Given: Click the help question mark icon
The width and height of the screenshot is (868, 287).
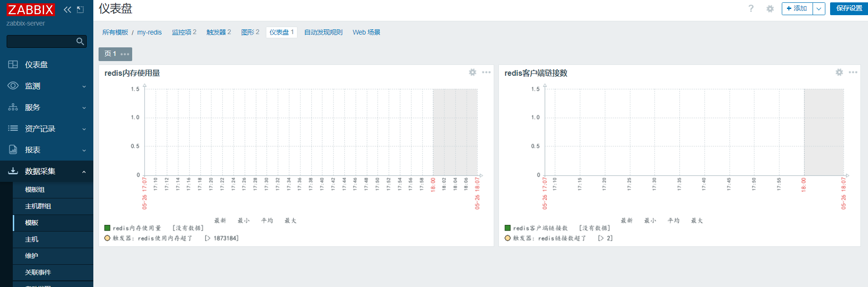Looking at the screenshot, I should coord(751,9).
